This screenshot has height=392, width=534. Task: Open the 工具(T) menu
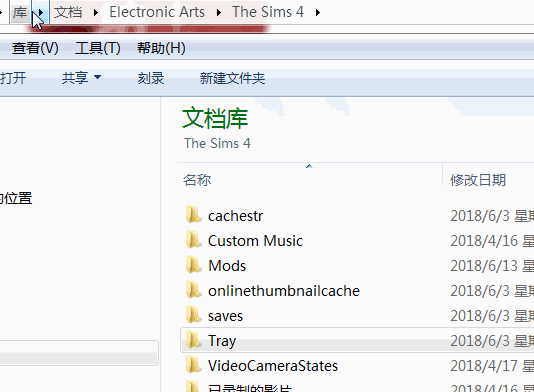point(98,48)
